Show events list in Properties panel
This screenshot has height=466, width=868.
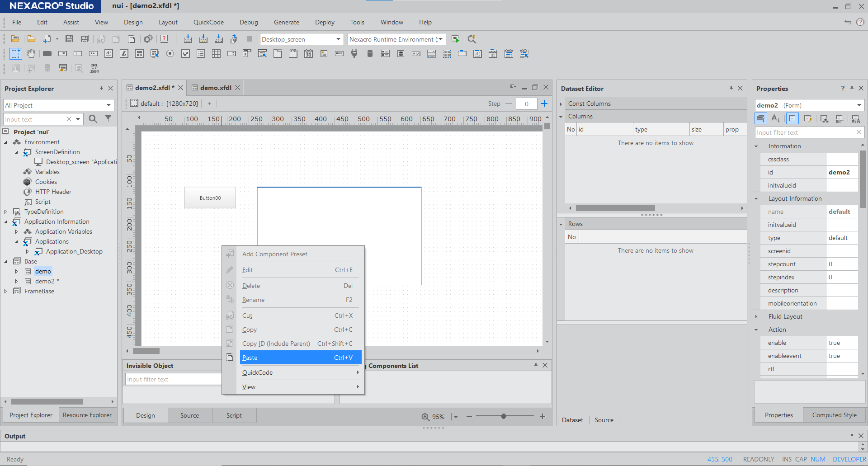(x=808, y=119)
